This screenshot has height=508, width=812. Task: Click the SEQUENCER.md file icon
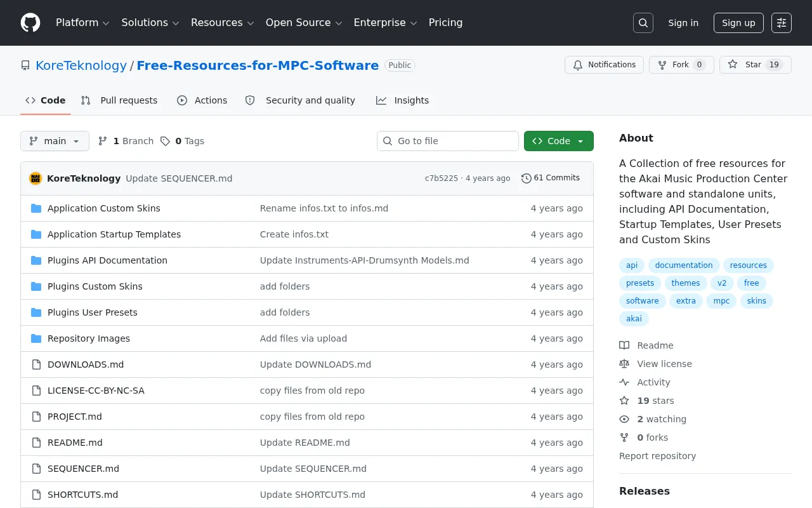(36, 469)
